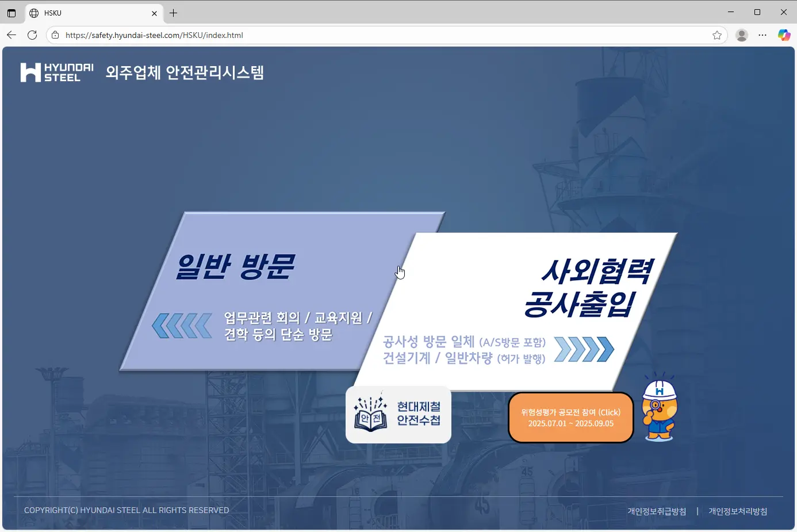
Task: Open a new browser tab
Action: (x=173, y=13)
